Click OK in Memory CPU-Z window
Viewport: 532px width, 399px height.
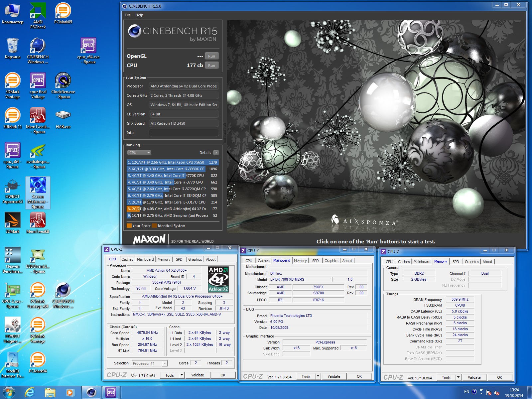pyautogui.click(x=500, y=377)
